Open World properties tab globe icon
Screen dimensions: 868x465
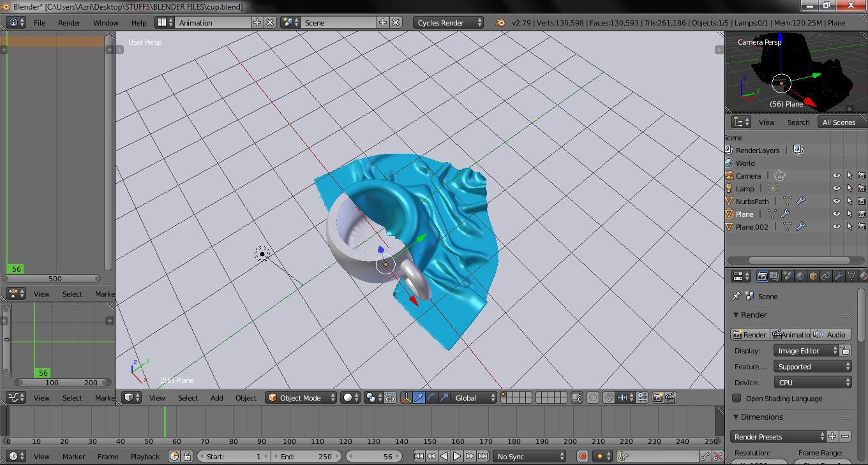[800, 276]
